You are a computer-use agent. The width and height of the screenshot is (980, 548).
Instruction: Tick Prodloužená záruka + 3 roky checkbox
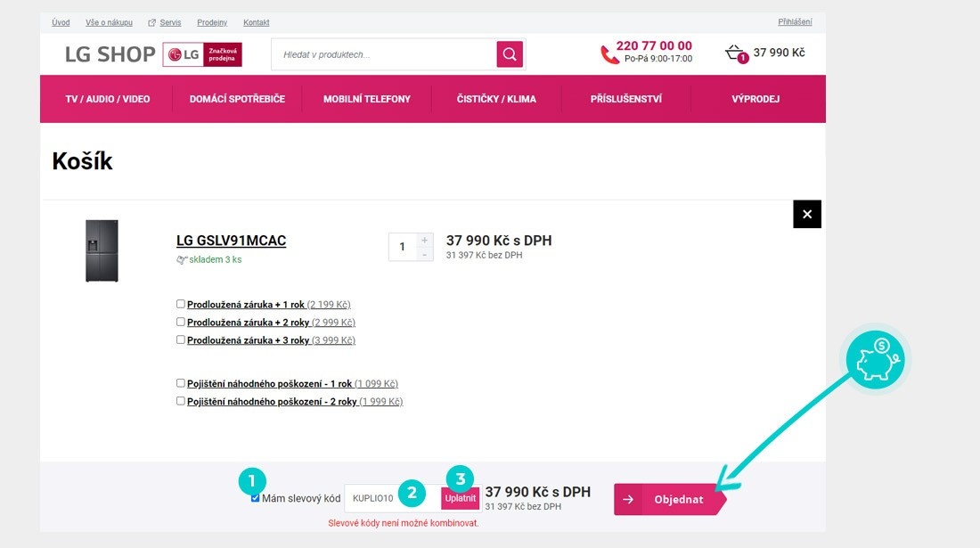point(181,339)
